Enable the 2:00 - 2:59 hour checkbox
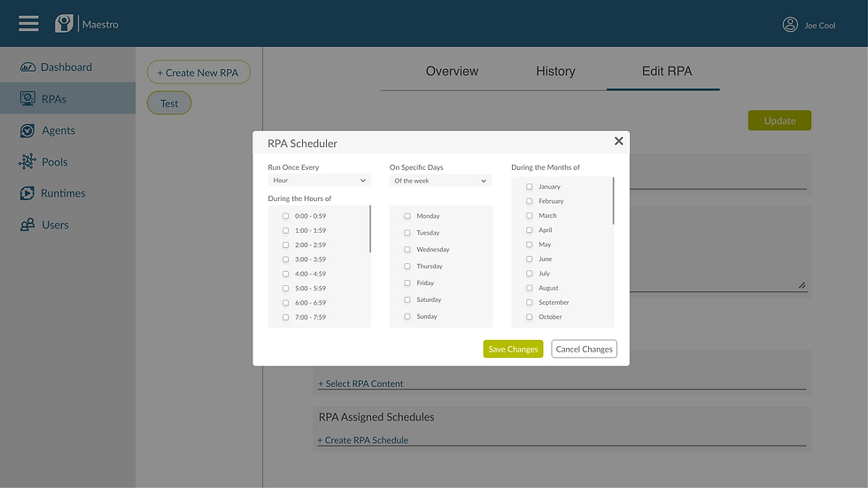The height and width of the screenshot is (488, 868). coord(285,244)
